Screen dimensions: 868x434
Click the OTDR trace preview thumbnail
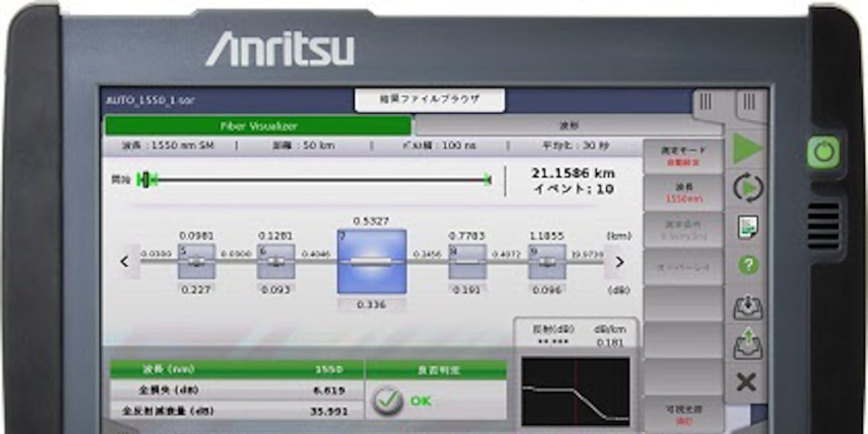(x=576, y=391)
